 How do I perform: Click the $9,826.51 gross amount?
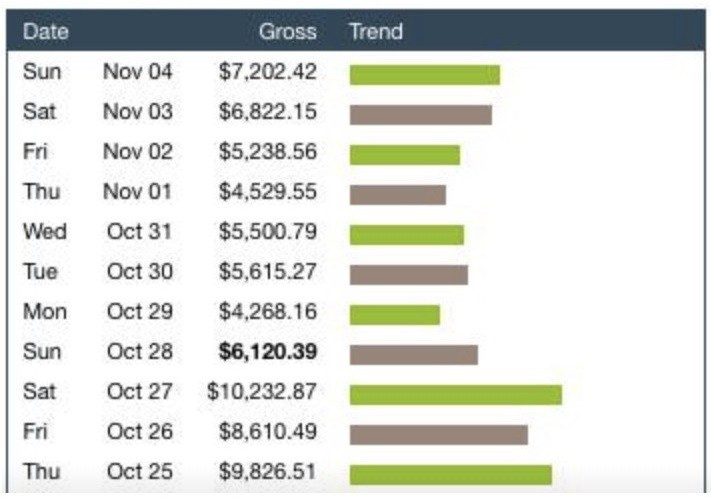click(x=268, y=471)
